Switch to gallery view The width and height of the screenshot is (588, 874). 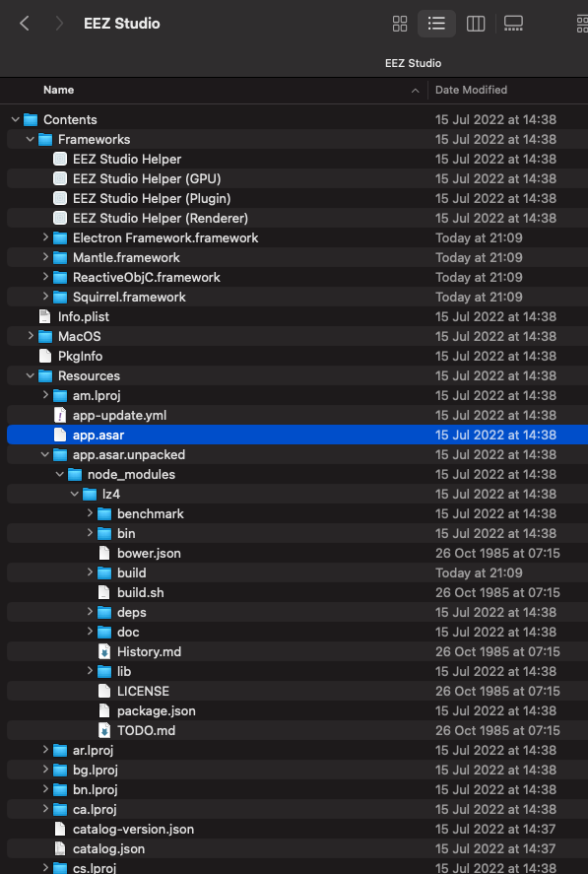click(513, 24)
